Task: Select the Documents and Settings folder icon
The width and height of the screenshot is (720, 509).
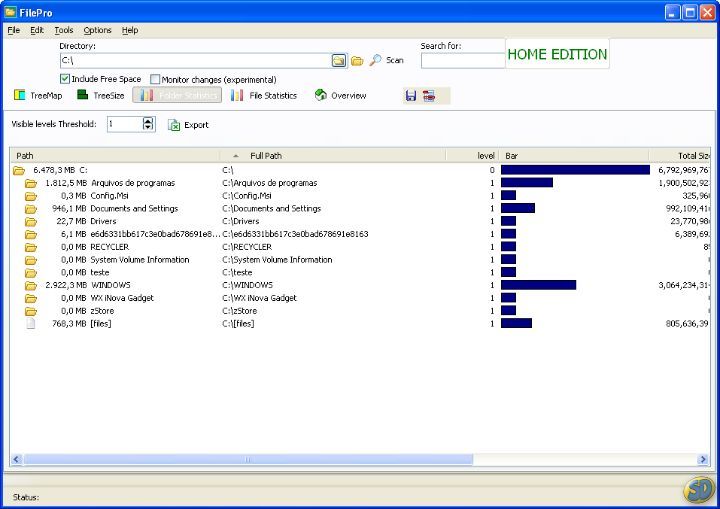Action: 31,209
